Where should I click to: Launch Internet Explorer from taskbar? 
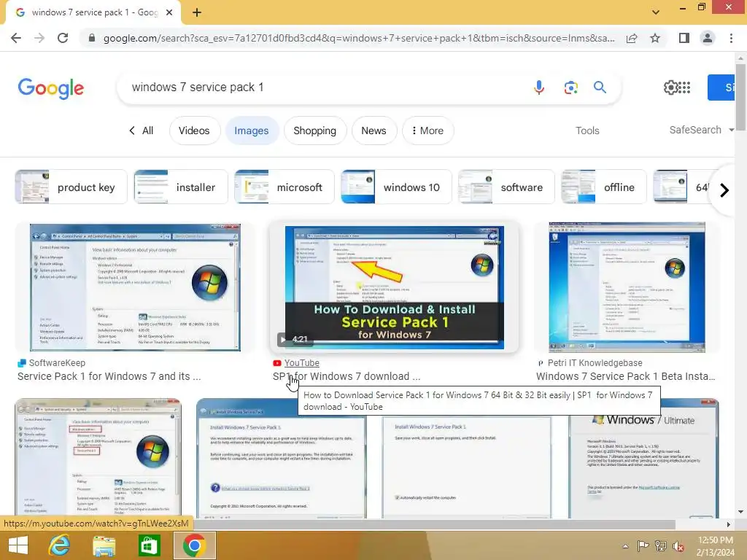(x=59, y=545)
